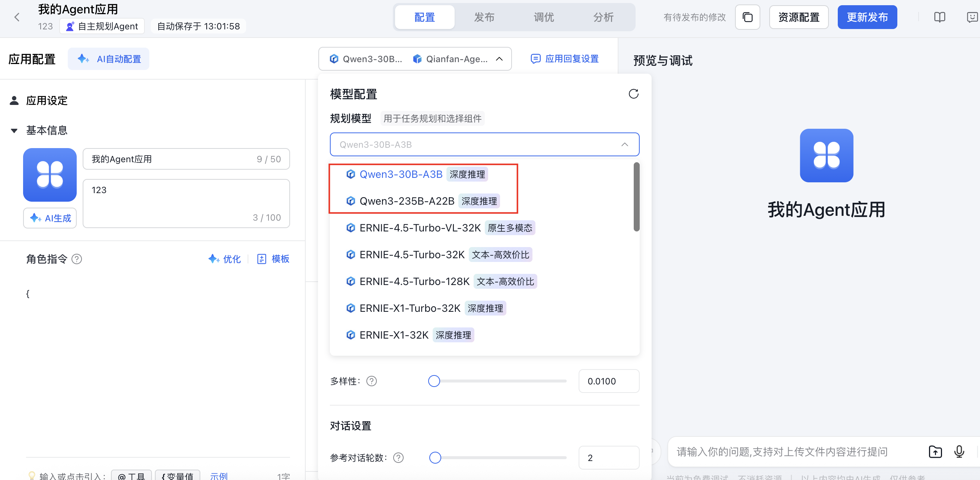Click the file upload icon in chat input
The height and width of the screenshot is (480, 980).
tap(935, 451)
